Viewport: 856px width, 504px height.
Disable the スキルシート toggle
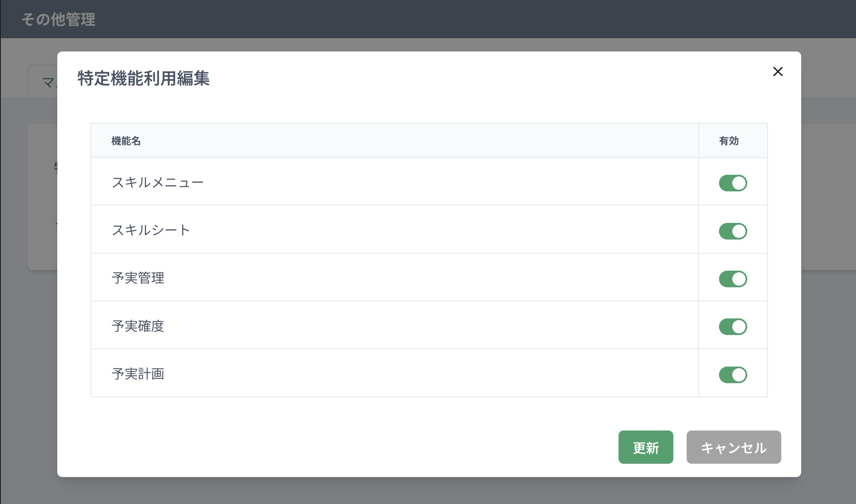click(733, 231)
